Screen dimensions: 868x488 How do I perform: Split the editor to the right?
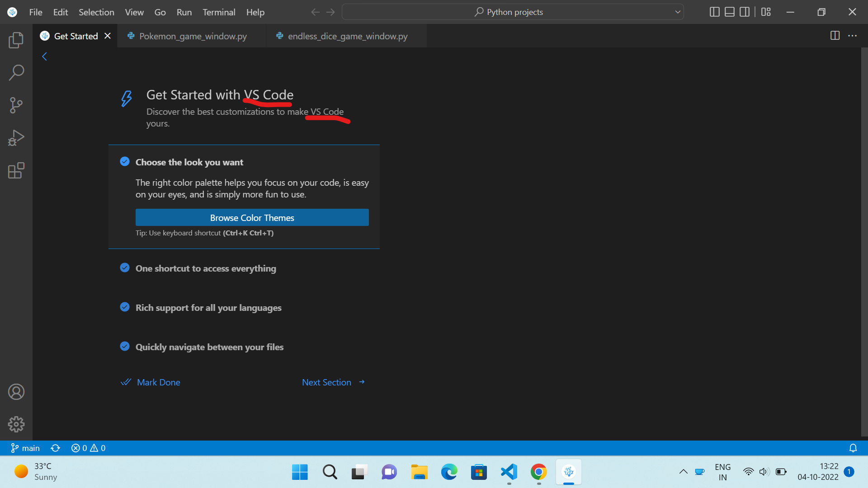coord(835,36)
